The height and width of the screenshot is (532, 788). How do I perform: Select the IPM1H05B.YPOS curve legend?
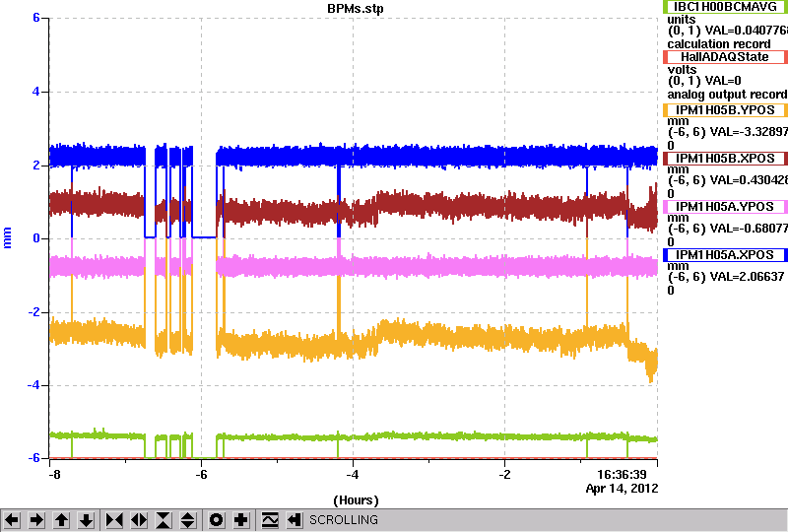coord(725,110)
